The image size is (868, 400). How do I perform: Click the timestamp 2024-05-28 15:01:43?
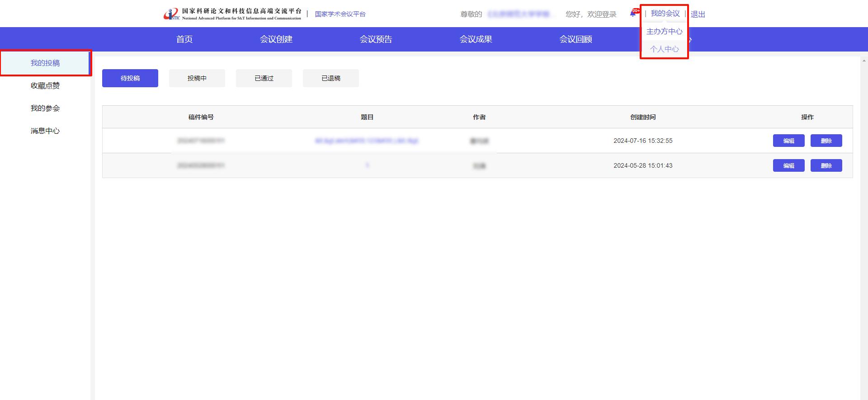tap(643, 165)
